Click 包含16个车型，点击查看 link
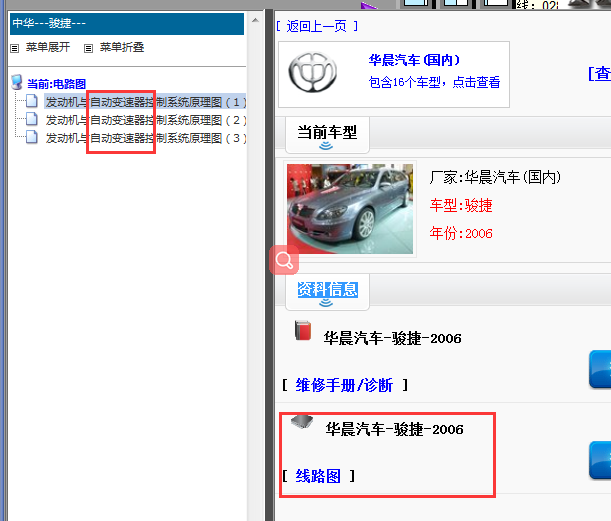Screen dimensions: 611x521 click(434, 82)
